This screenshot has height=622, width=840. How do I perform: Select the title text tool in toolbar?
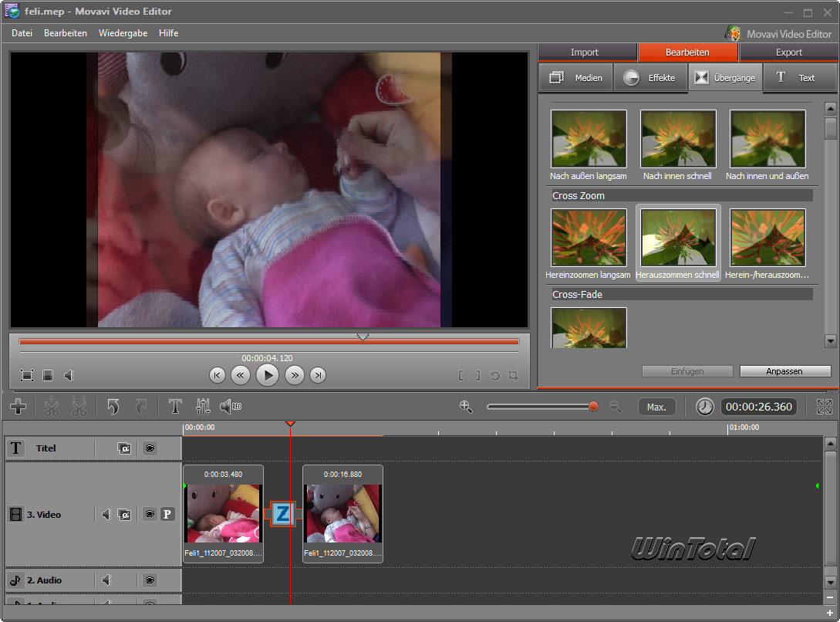tap(175, 407)
